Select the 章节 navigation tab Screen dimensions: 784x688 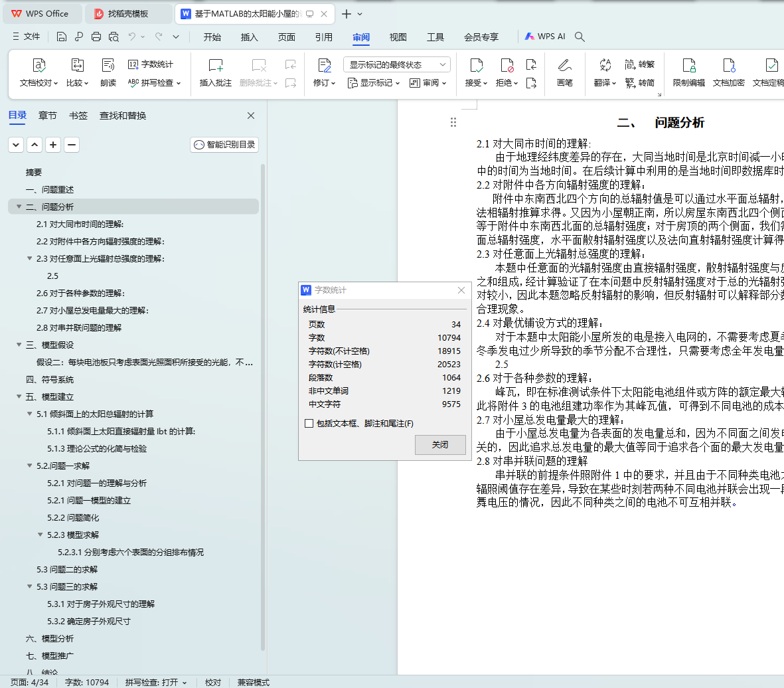(x=48, y=116)
